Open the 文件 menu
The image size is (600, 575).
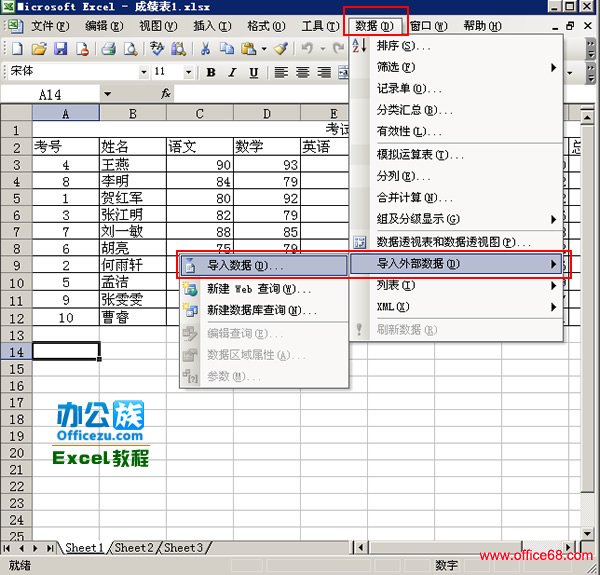(x=50, y=26)
